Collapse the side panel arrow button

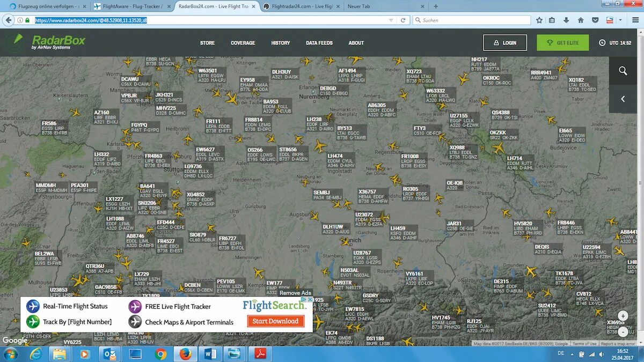coord(623,99)
